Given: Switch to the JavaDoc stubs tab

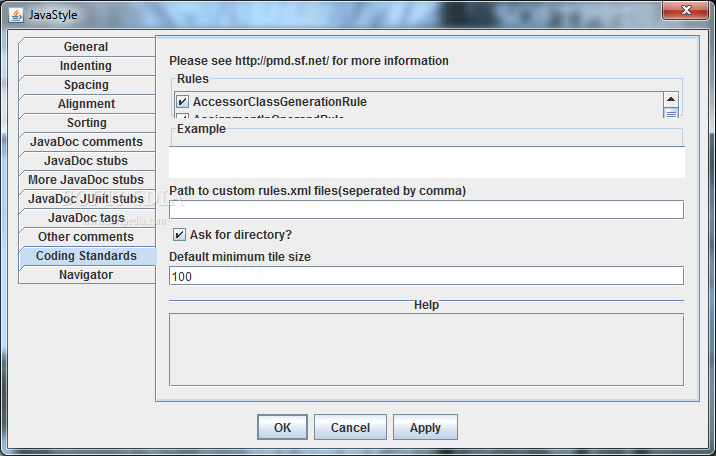Looking at the screenshot, I should point(87,161).
